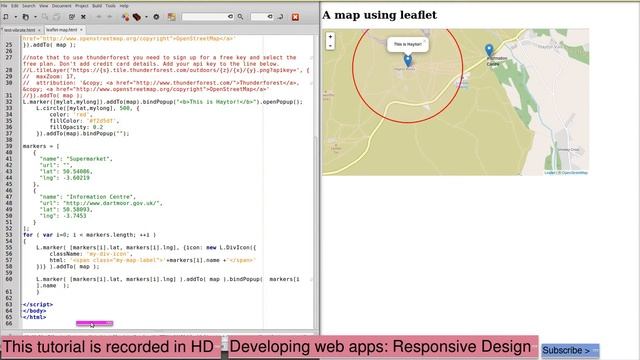Click the dartmoor.gov.uk url code line
The image size is (640, 360).
pyautogui.click(x=101, y=203)
